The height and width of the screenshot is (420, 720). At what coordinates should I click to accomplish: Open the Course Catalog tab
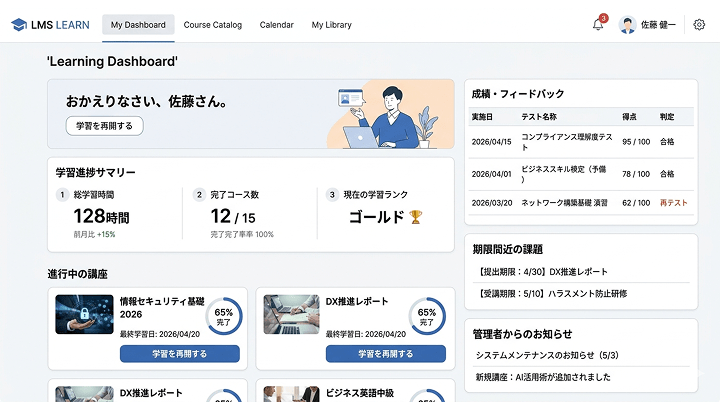[213, 25]
